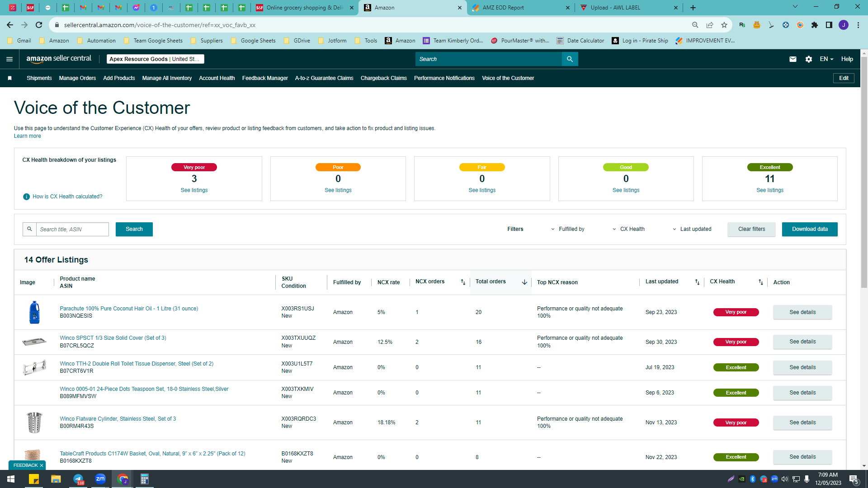Open the Windows Start menu
Viewport: 868px width, 488px height.
click(x=11, y=479)
